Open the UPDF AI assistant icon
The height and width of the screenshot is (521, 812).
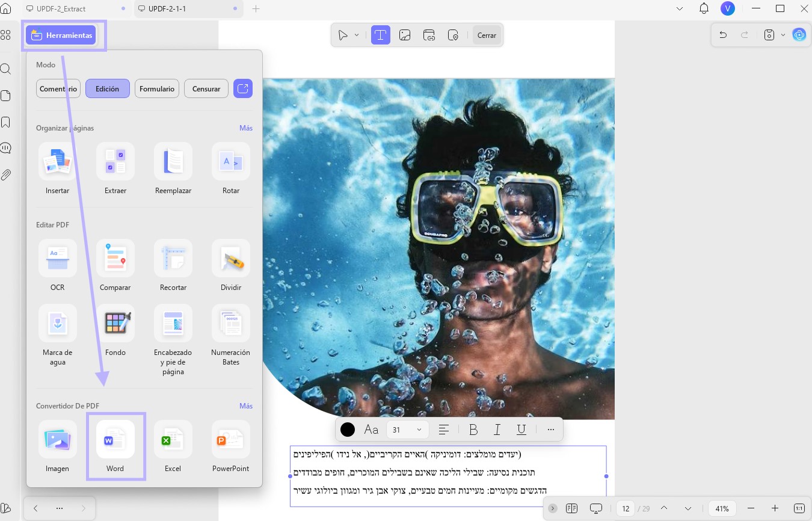click(x=799, y=35)
